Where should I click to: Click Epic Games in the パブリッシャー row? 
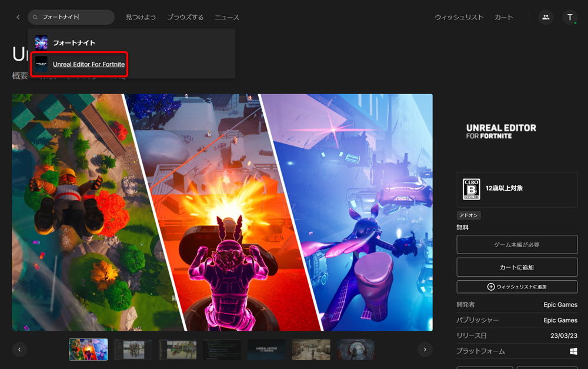click(560, 320)
